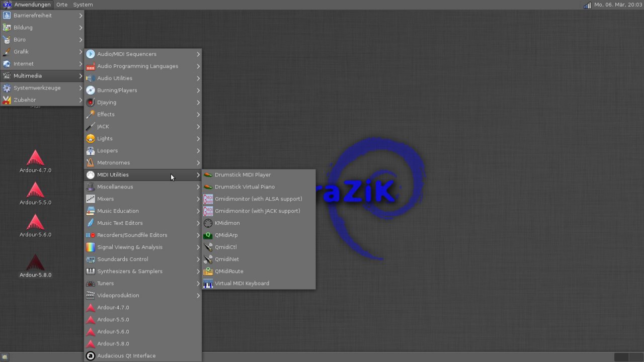Start QmidiCtl from its icon

[x=208, y=247]
